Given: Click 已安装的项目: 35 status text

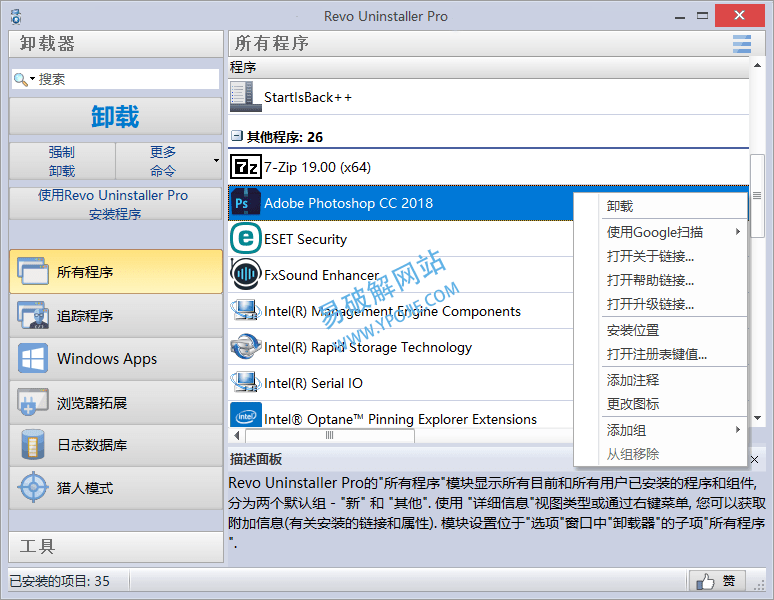Looking at the screenshot, I should [x=60, y=581].
